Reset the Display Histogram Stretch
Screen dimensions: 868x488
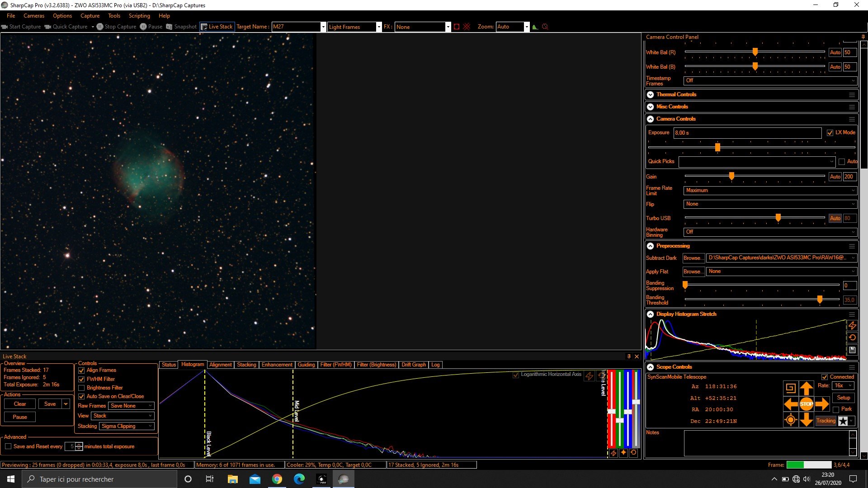point(852,338)
